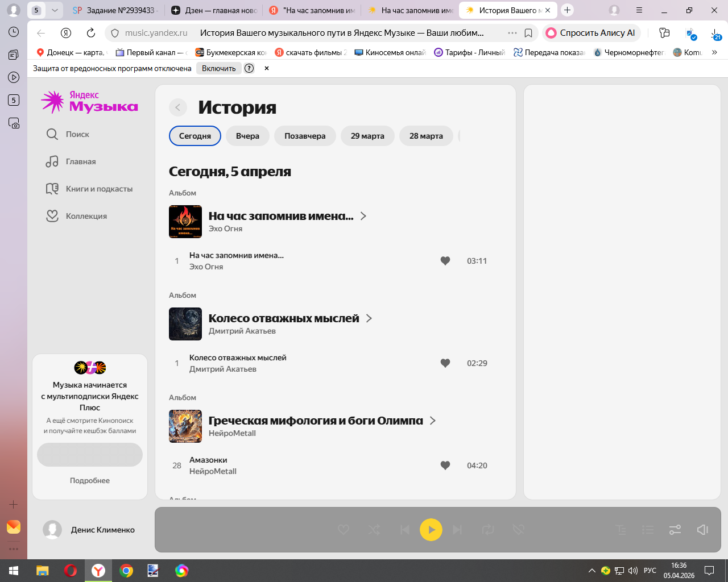This screenshot has width=728, height=582.
Task: Open the screenshot tool in the browser sidebar
Action: [14, 123]
